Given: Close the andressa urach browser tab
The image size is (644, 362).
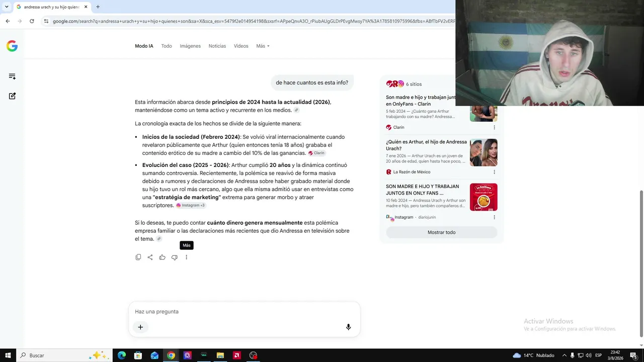Looking at the screenshot, I should pyautogui.click(x=86, y=7).
